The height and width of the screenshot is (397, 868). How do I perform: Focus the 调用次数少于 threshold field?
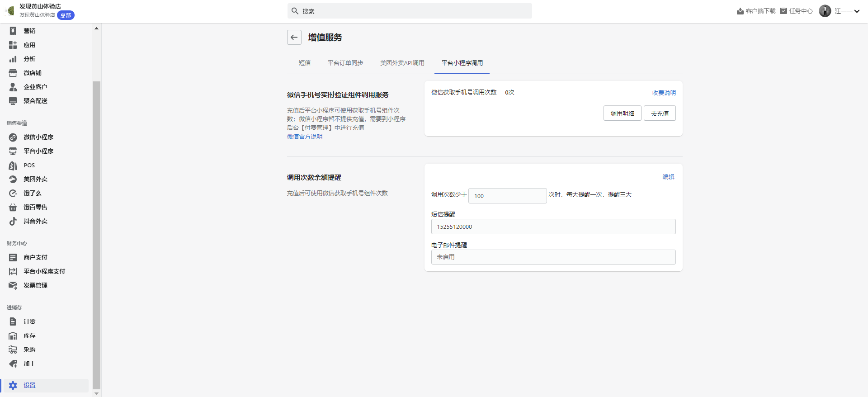pos(508,196)
